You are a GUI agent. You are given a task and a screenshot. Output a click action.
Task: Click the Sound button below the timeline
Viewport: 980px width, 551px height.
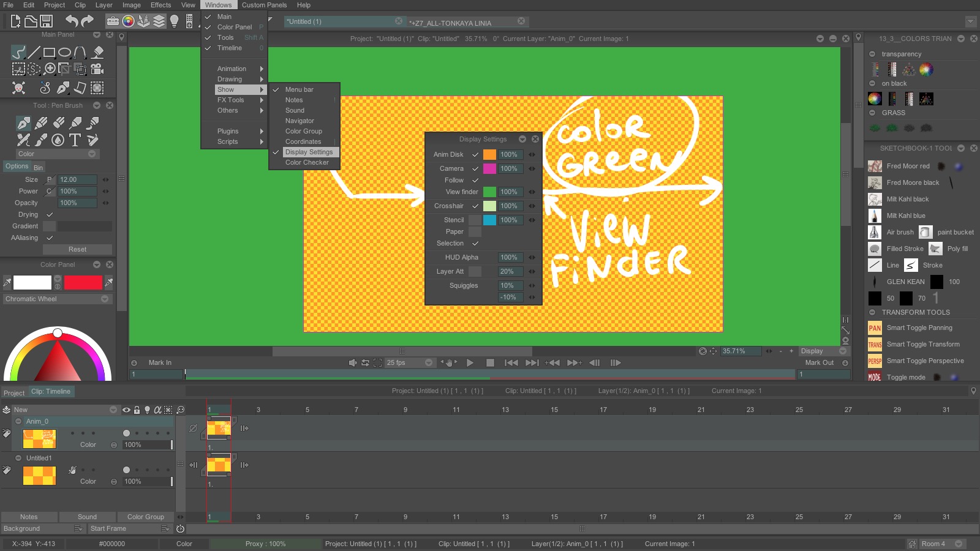coord(87,517)
